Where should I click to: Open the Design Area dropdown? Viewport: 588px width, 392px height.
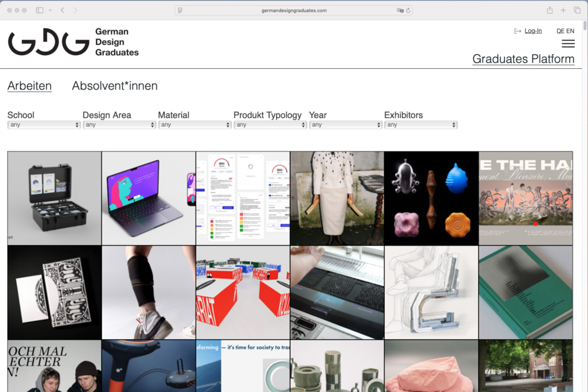pyautogui.click(x=119, y=125)
